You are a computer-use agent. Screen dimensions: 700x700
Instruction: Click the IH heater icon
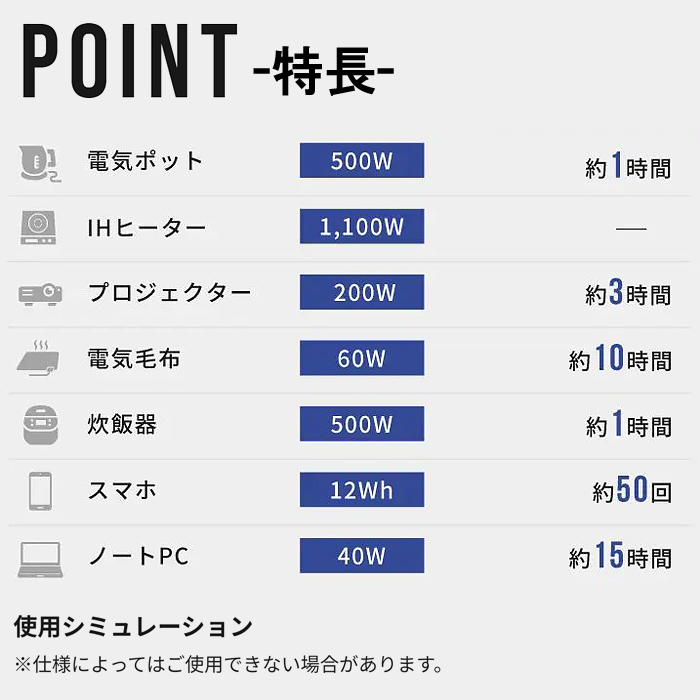38,228
